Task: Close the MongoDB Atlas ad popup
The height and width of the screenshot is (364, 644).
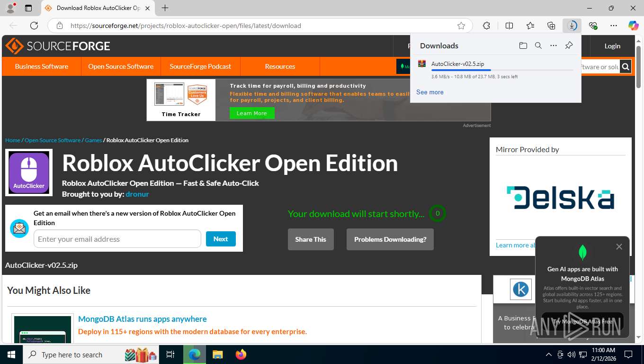Action: 619,246
